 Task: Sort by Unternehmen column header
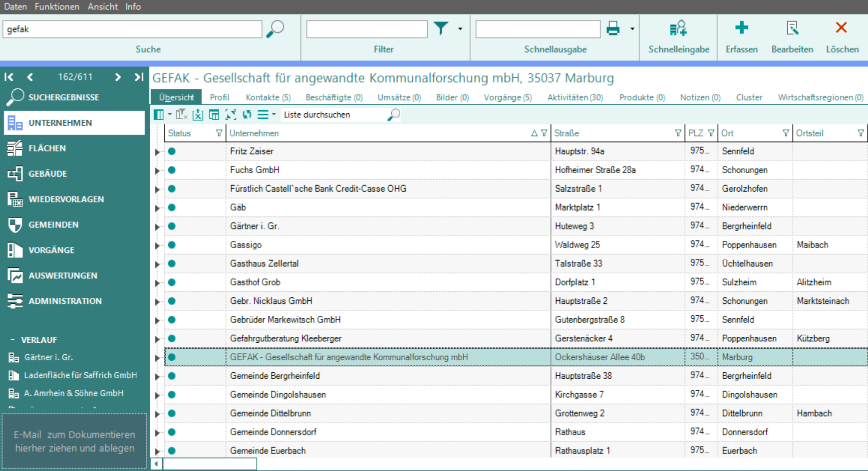tap(254, 133)
